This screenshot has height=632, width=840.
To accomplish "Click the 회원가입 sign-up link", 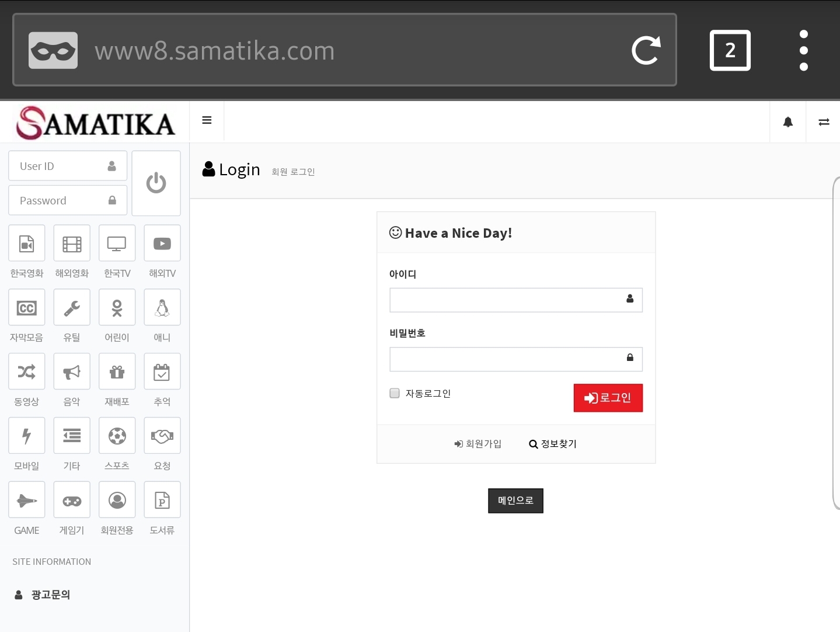I will [478, 444].
